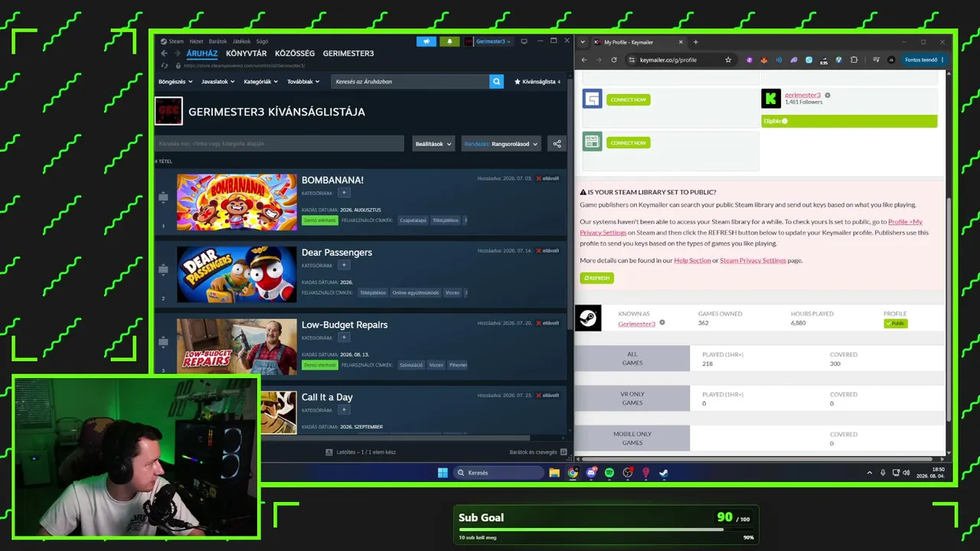The width and height of the screenshot is (980, 551).
Task: Reload the Keymailer browser tab
Action: point(614,60)
